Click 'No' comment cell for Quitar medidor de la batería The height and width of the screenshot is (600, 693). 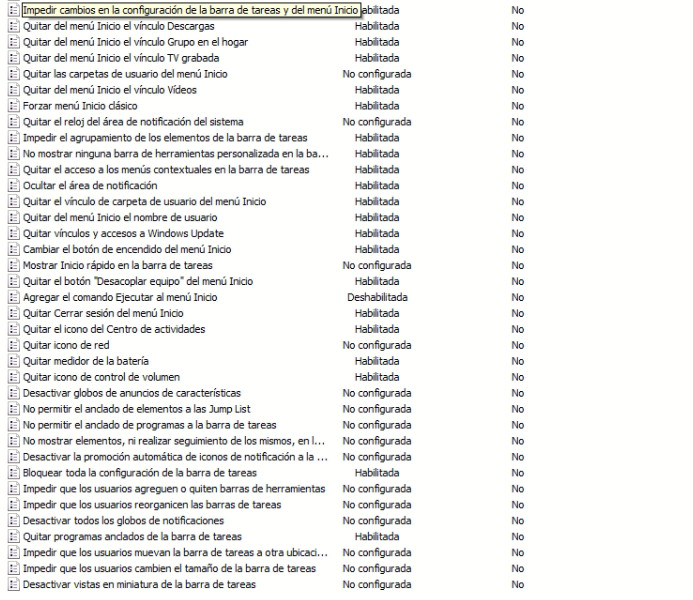(518, 361)
